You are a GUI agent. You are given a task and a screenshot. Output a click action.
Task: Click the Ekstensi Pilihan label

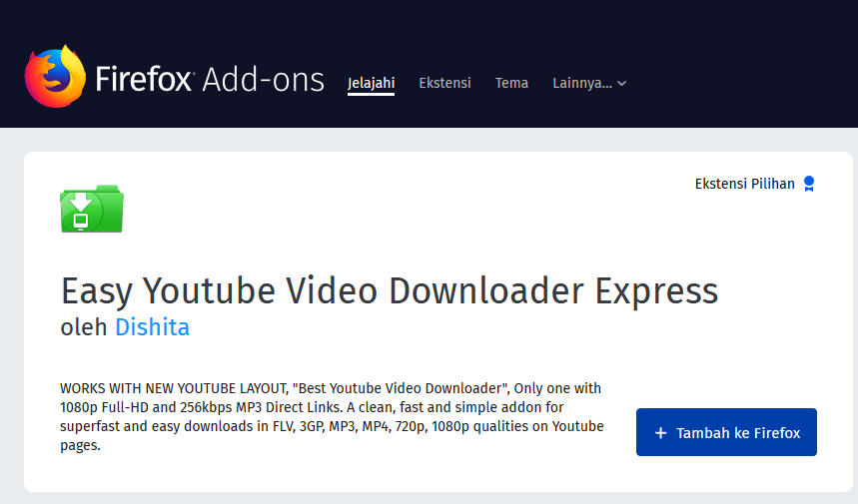745,184
